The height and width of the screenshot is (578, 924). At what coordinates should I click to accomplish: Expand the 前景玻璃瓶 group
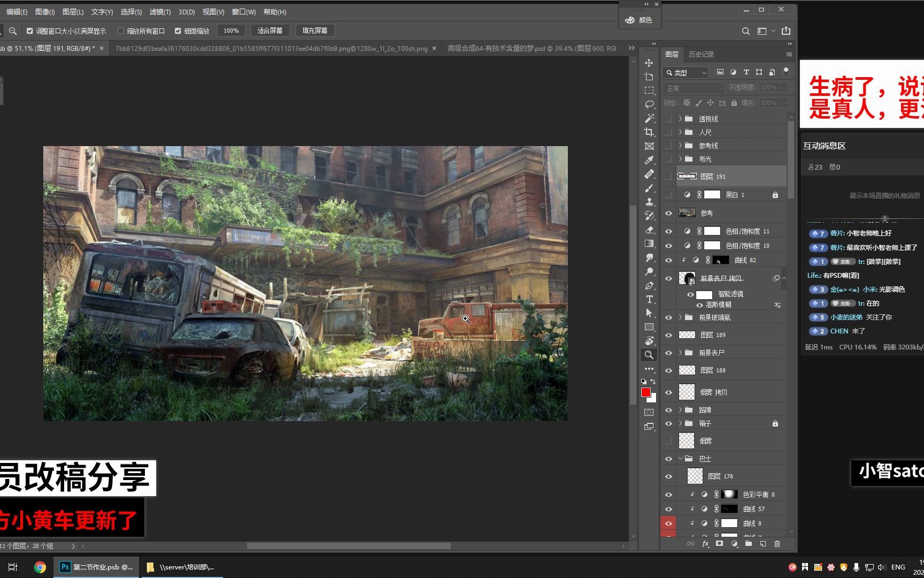[x=680, y=317]
